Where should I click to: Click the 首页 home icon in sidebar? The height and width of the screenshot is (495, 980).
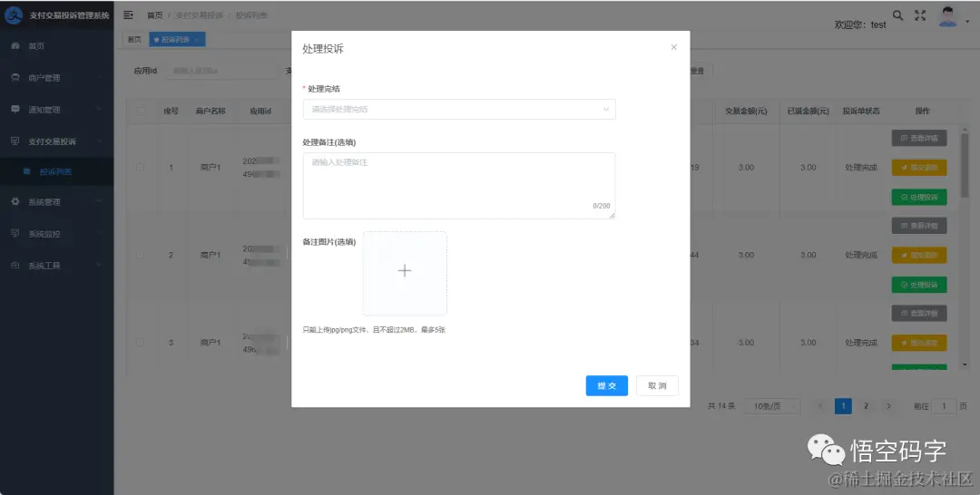[x=15, y=46]
